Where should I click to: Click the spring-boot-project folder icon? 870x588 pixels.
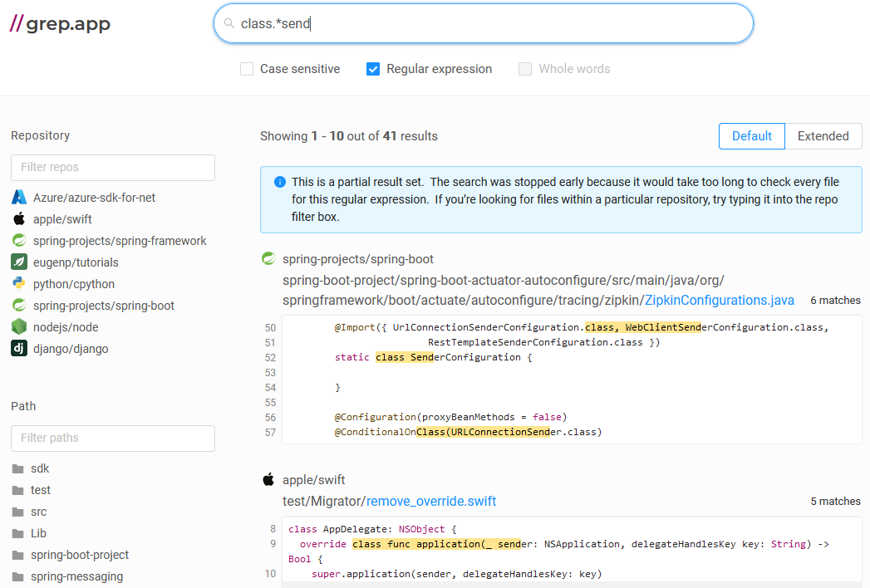click(x=17, y=556)
